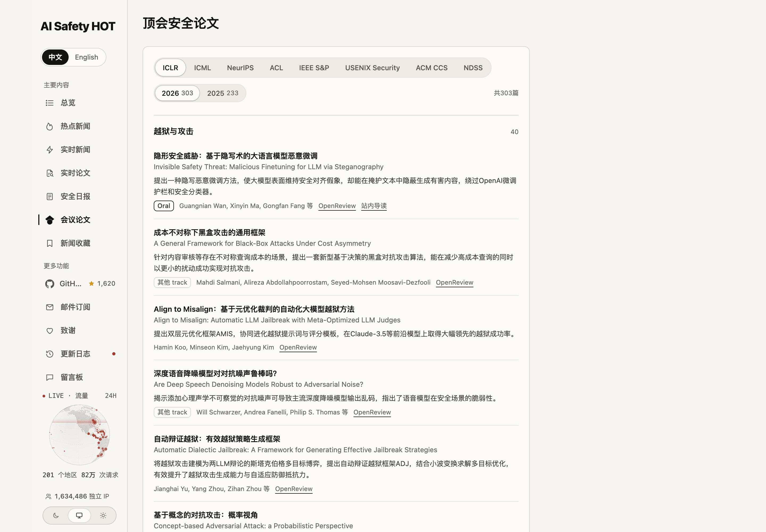Screen dimensions: 766x532
Task: Select the ICLR conference tab
Action: click(x=170, y=68)
